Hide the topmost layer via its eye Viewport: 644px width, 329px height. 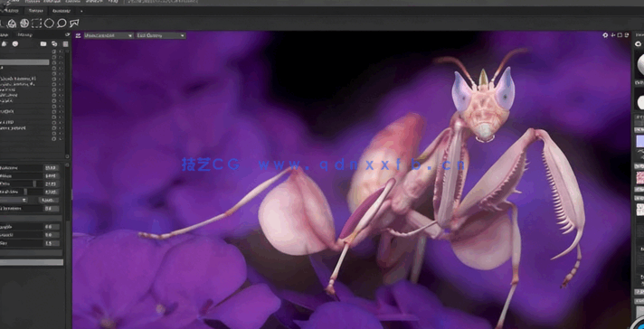(62, 52)
